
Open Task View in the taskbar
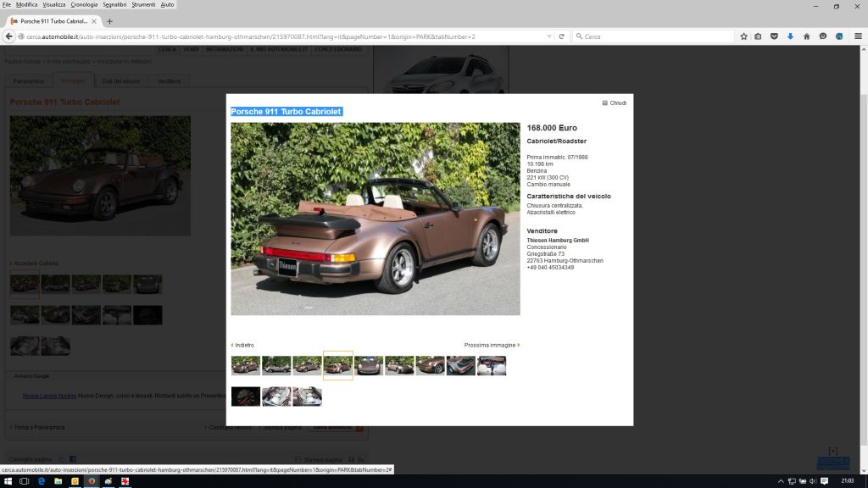click(x=24, y=481)
